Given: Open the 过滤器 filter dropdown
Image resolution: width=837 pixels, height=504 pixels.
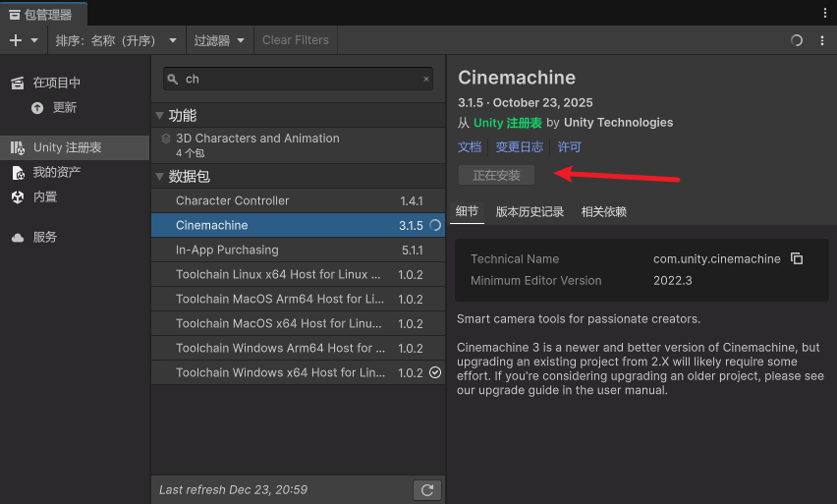Looking at the screenshot, I should (219, 40).
